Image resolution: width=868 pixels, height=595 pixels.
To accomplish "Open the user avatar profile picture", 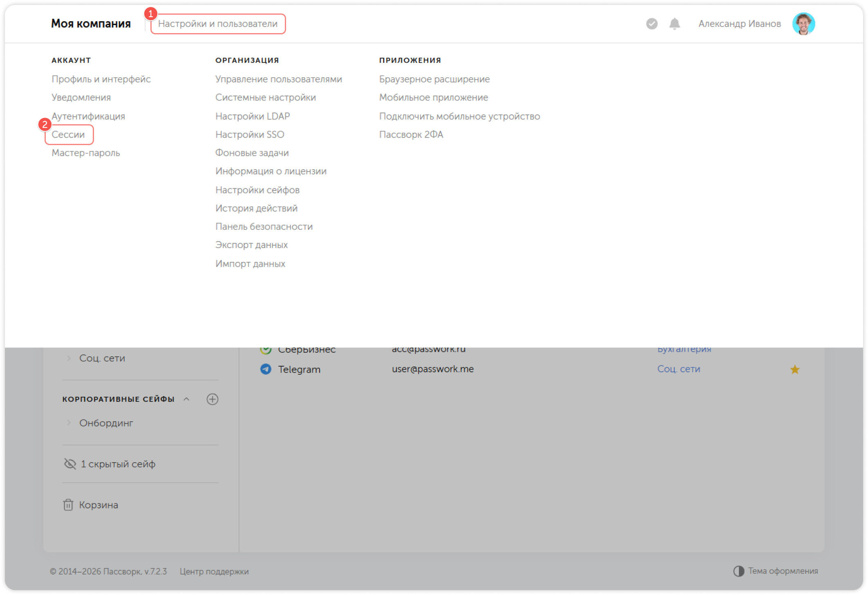I will [x=803, y=24].
